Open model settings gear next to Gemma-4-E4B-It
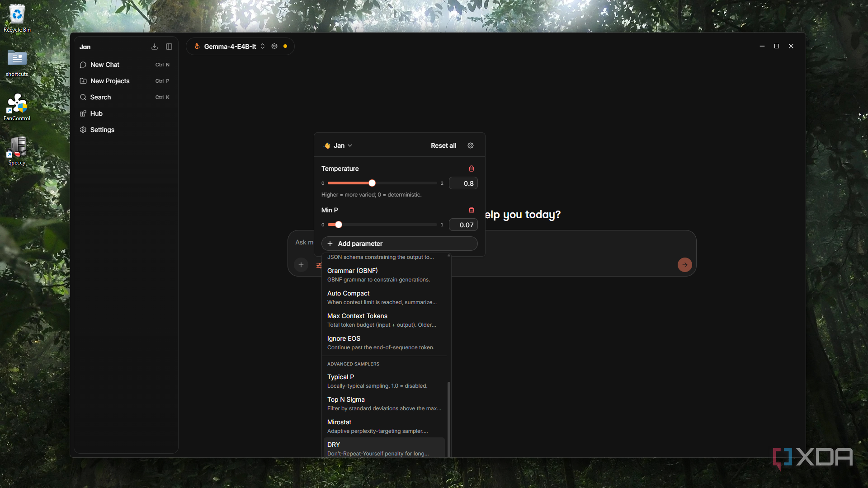This screenshot has width=868, height=488. [274, 46]
